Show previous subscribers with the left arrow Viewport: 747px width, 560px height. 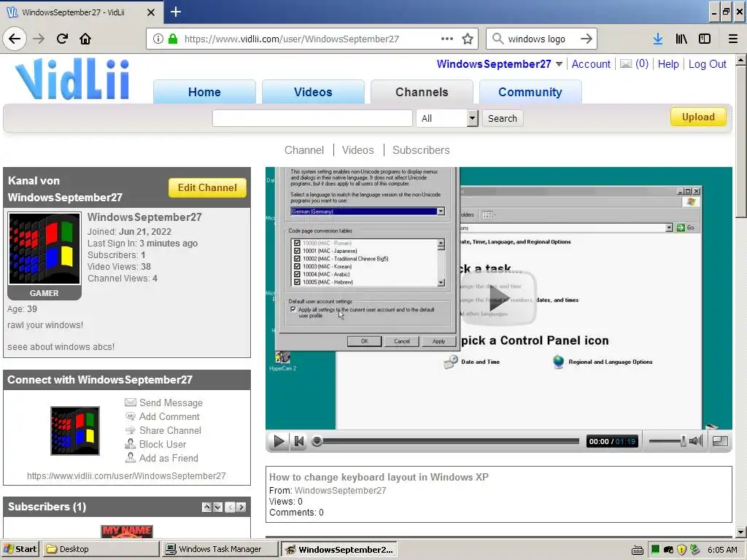[x=230, y=507]
